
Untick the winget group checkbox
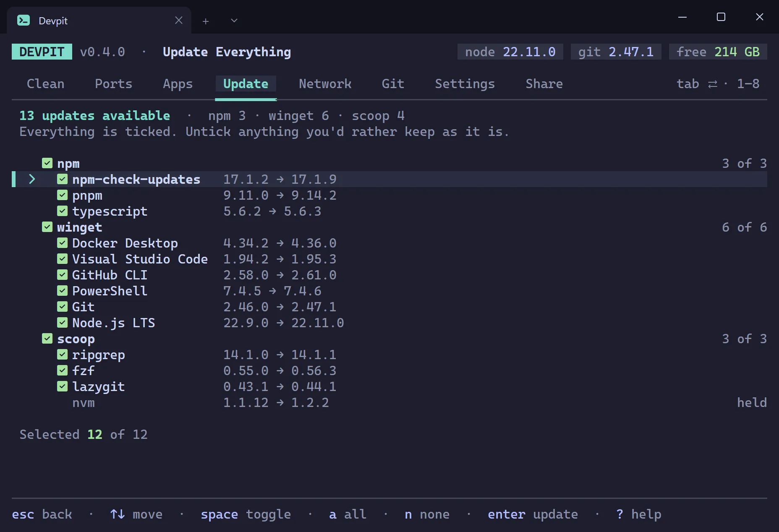(47, 227)
